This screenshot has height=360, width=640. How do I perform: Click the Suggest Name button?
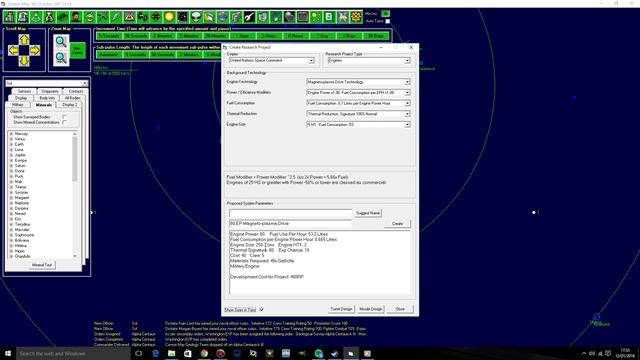[x=368, y=213]
